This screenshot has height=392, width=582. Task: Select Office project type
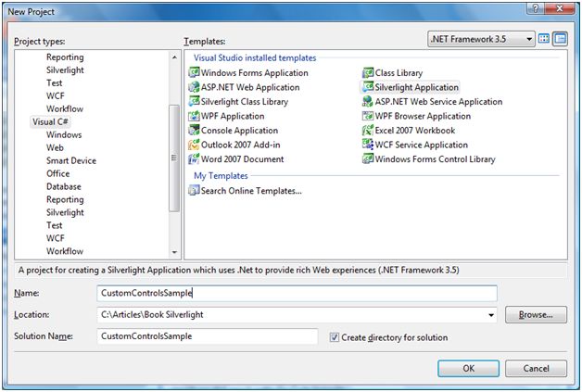tap(57, 173)
